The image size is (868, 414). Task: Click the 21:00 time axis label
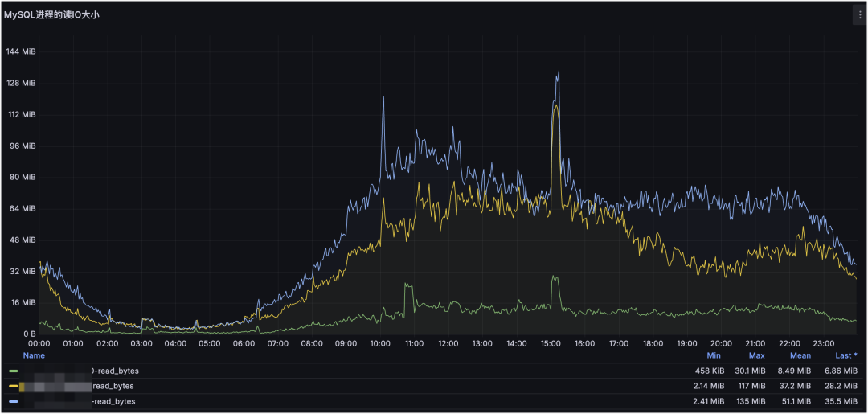(x=755, y=343)
